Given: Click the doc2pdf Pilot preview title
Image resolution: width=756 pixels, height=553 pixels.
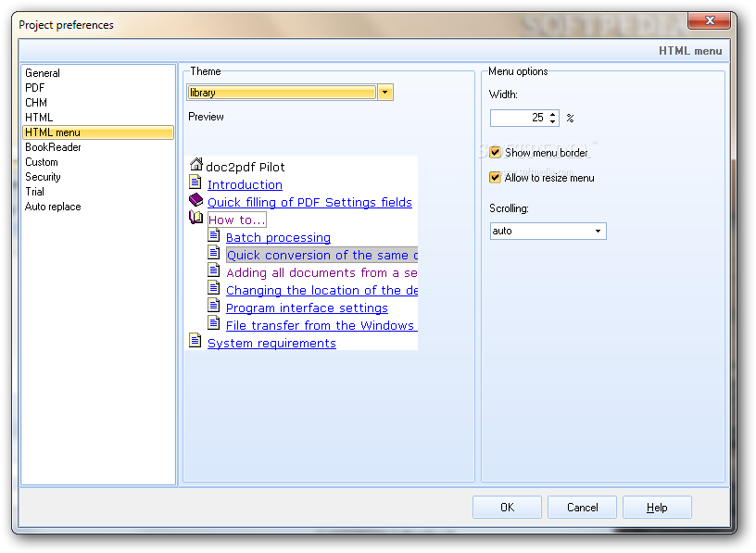Looking at the screenshot, I should (245, 167).
